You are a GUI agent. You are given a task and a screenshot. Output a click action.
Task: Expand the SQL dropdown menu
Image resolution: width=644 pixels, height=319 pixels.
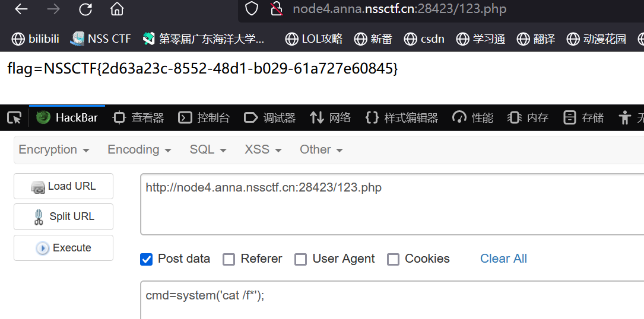tap(208, 150)
